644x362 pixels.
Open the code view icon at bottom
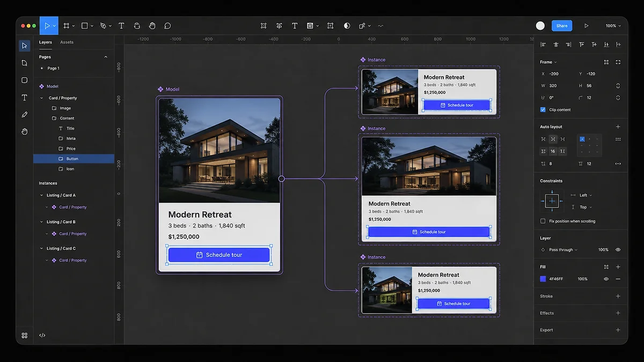[x=42, y=335]
